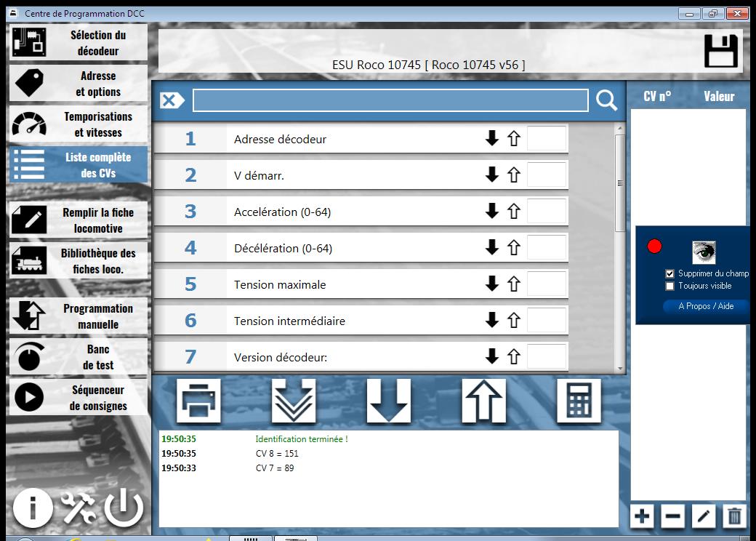This screenshot has height=541, width=756.
Task: Click the 'Version décodeur:' row label
Action: tap(281, 357)
